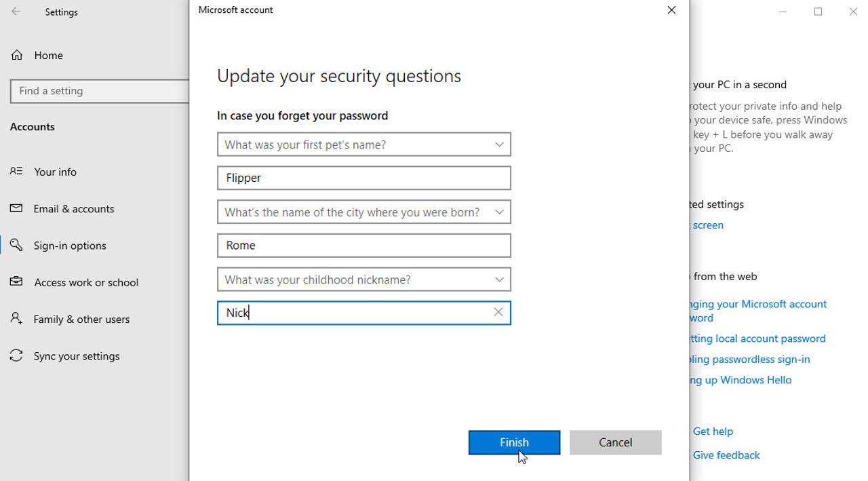Select the Flipper answer field
Image resolution: width=868 pixels, height=481 pixels.
click(363, 177)
